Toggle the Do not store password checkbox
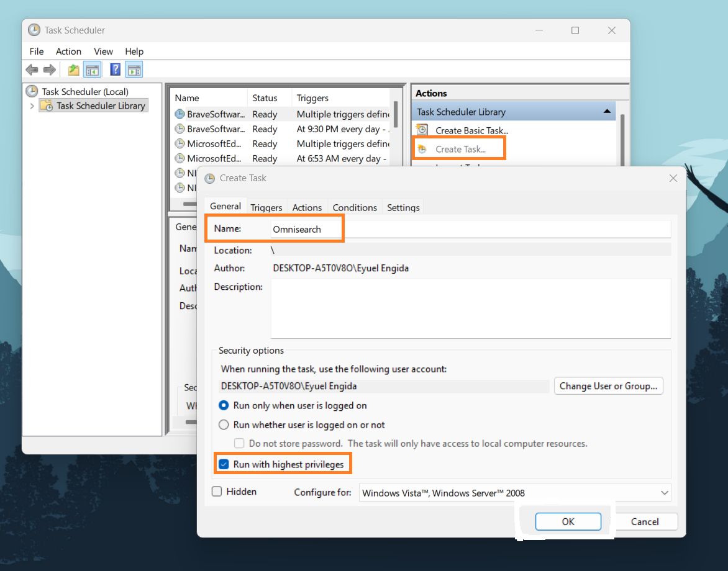This screenshot has height=571, width=728. 240,443
